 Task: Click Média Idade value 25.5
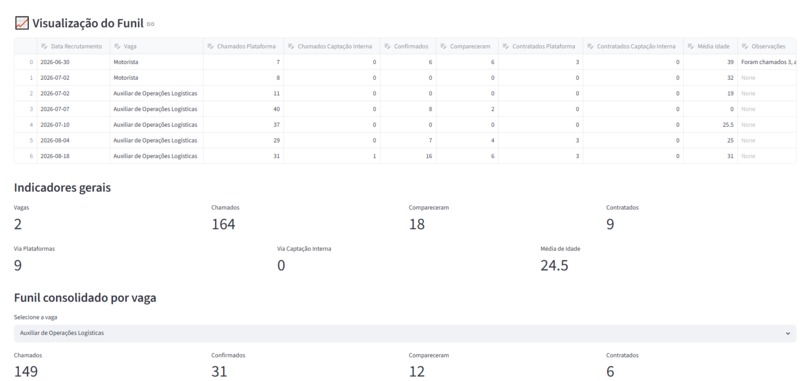click(710, 125)
